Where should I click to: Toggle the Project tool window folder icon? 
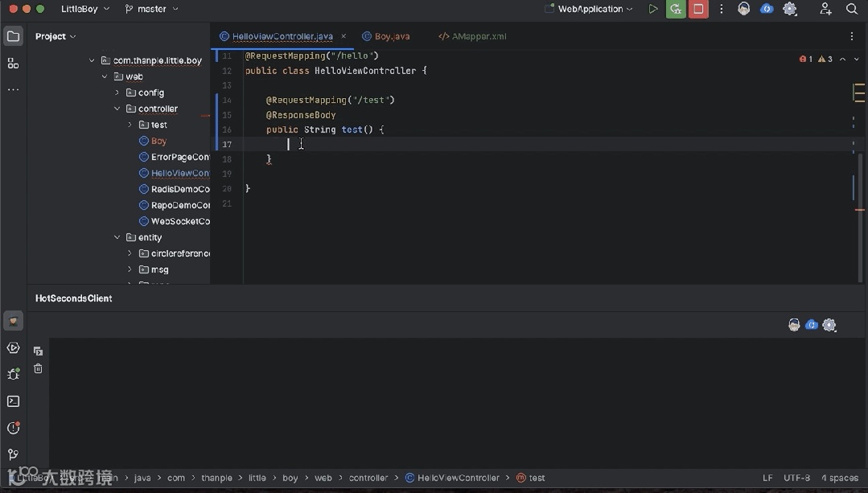pyautogui.click(x=13, y=36)
